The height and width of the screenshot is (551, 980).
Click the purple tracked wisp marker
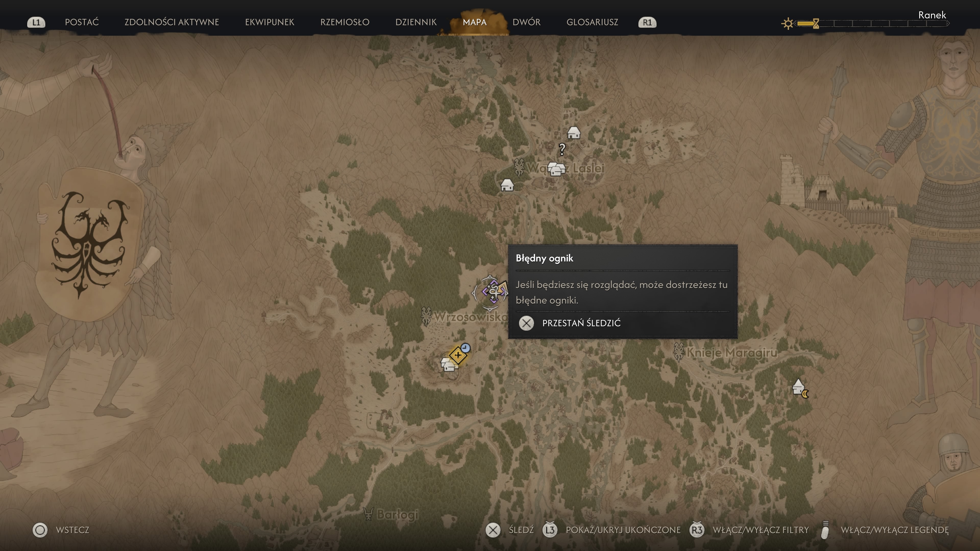(493, 292)
